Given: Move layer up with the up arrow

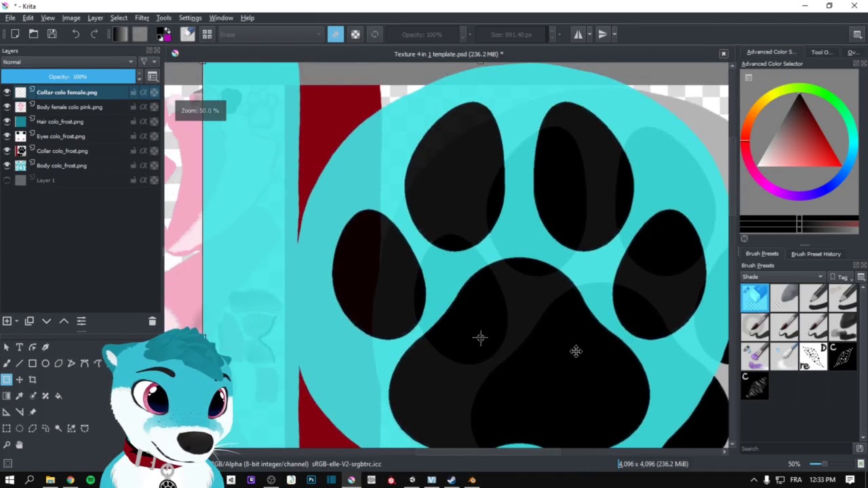Looking at the screenshot, I should (64, 321).
